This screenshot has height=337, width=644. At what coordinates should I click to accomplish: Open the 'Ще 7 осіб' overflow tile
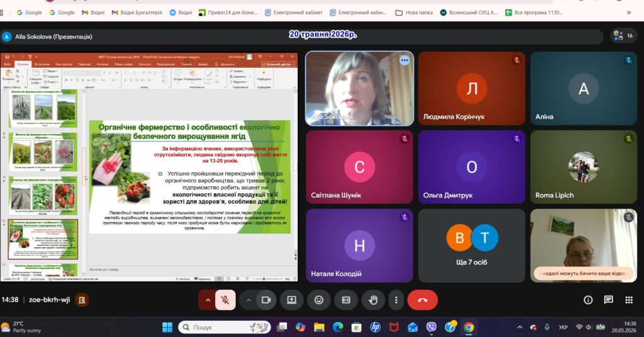click(x=472, y=245)
